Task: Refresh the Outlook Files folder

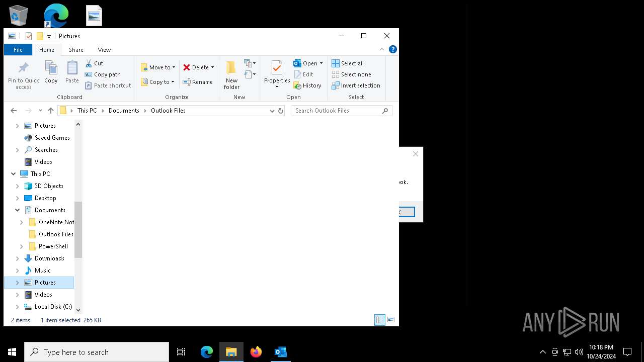Action: coord(281,111)
